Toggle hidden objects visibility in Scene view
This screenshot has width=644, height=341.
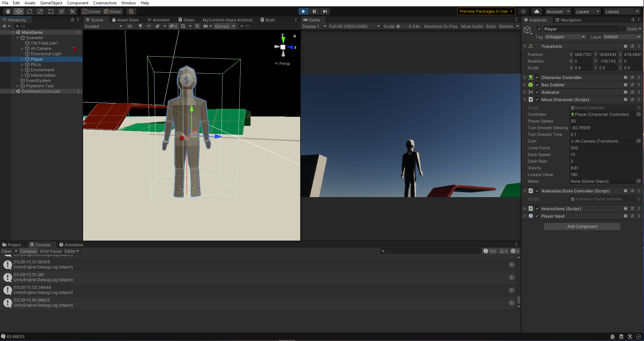point(173,26)
